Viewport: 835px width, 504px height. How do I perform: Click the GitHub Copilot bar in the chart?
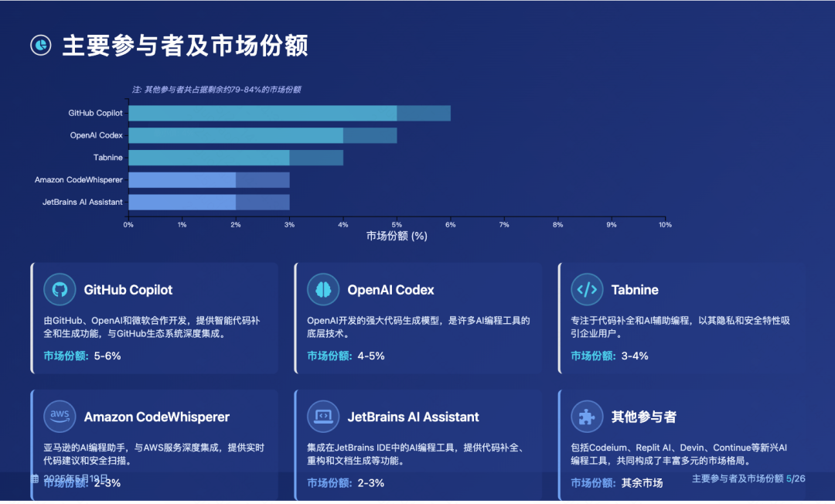290,113
